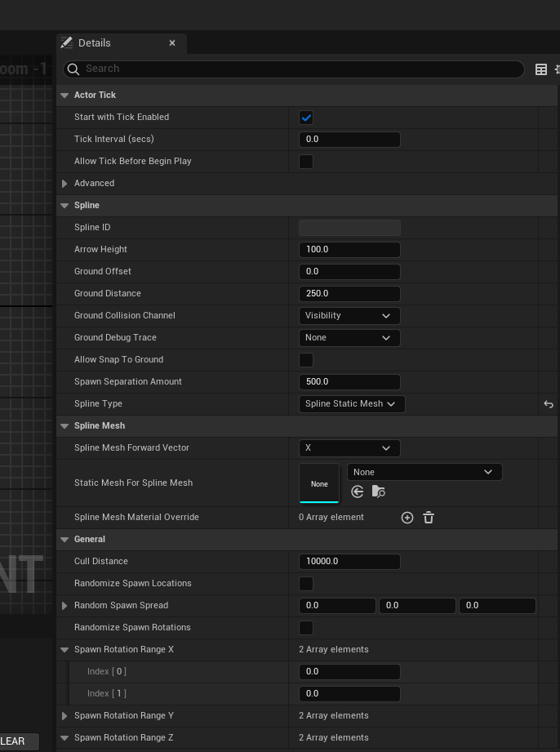Screen dimensions: 560x752
Task: Enable Allow Snap To Ground
Action: click(x=306, y=360)
